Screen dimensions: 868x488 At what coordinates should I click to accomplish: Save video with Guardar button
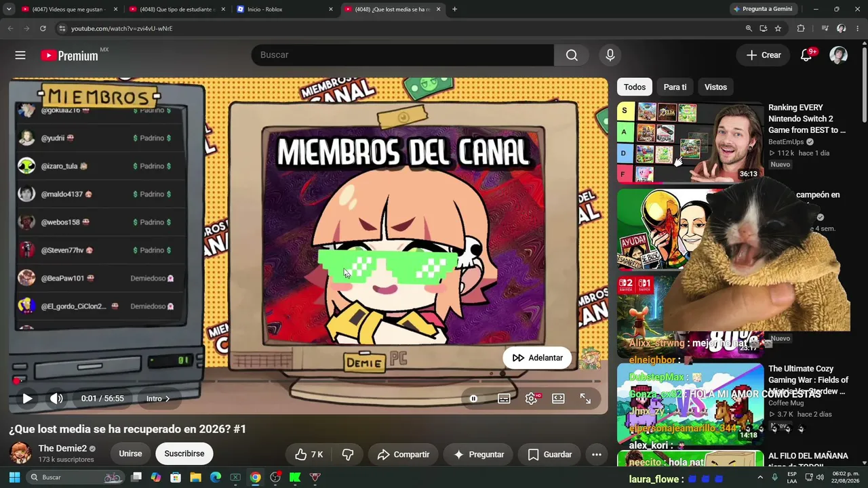(x=550, y=454)
